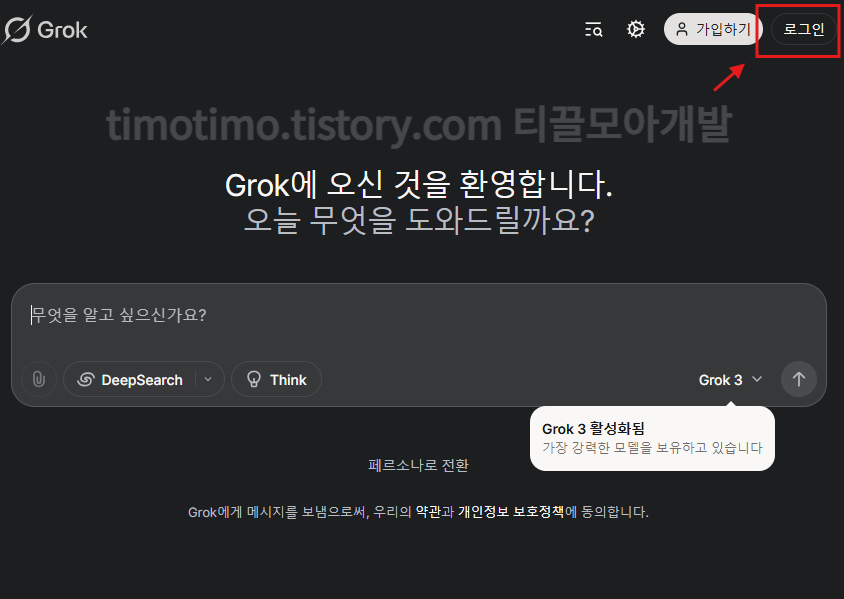844x599 pixels.
Task: Click the 로그인 login button
Action: coord(804,29)
